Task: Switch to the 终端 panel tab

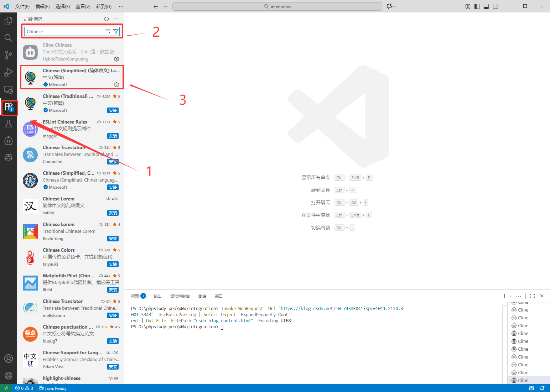Action: (202, 296)
